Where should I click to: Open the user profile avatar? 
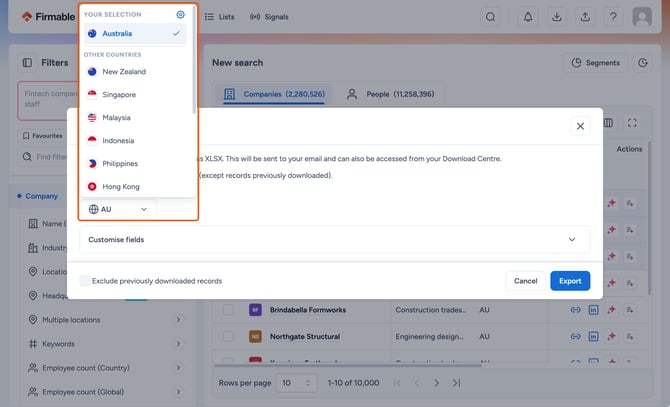642,17
